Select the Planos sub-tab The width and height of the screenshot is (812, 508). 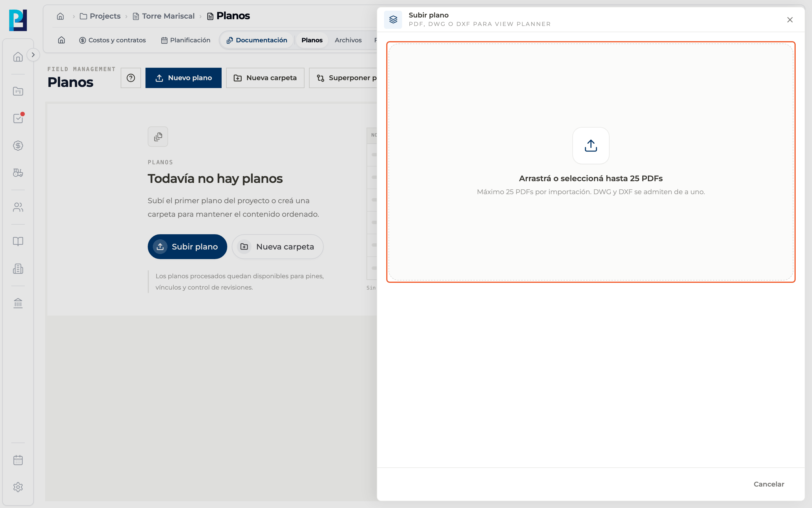pos(312,40)
